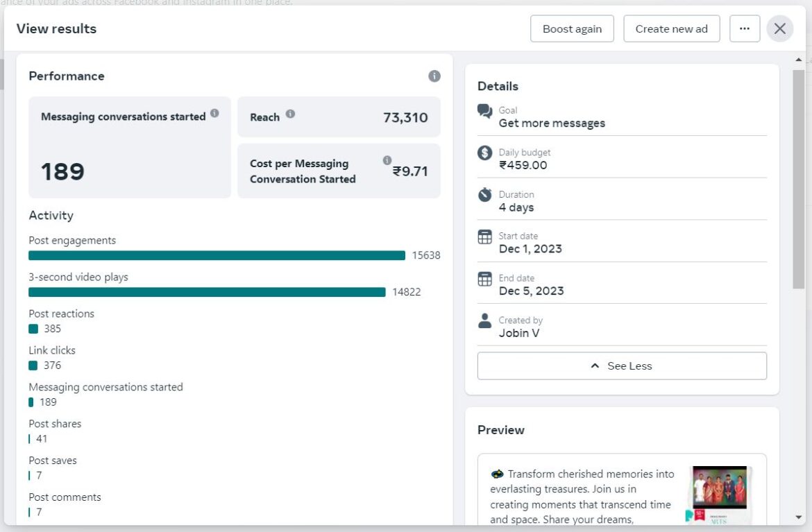Click the Goal chat bubbles icon
Viewport: 812px width, 532px height.
[x=484, y=111]
